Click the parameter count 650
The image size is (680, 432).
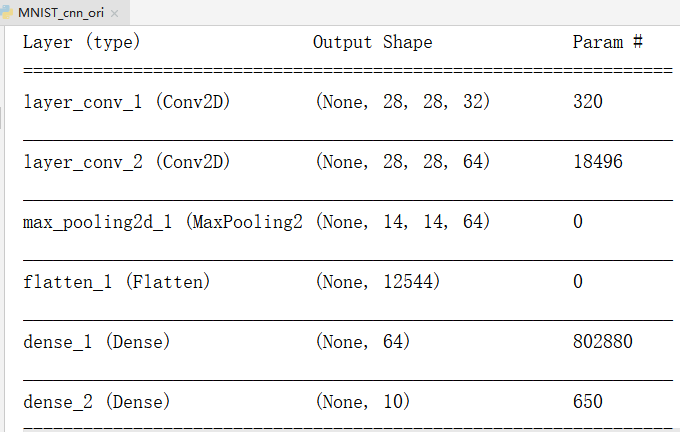point(588,401)
